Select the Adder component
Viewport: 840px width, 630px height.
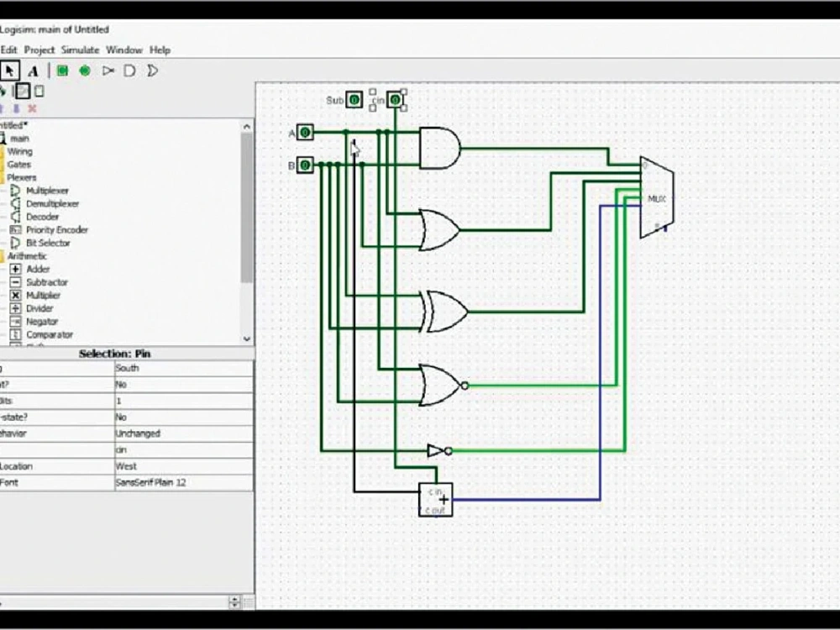[38, 269]
